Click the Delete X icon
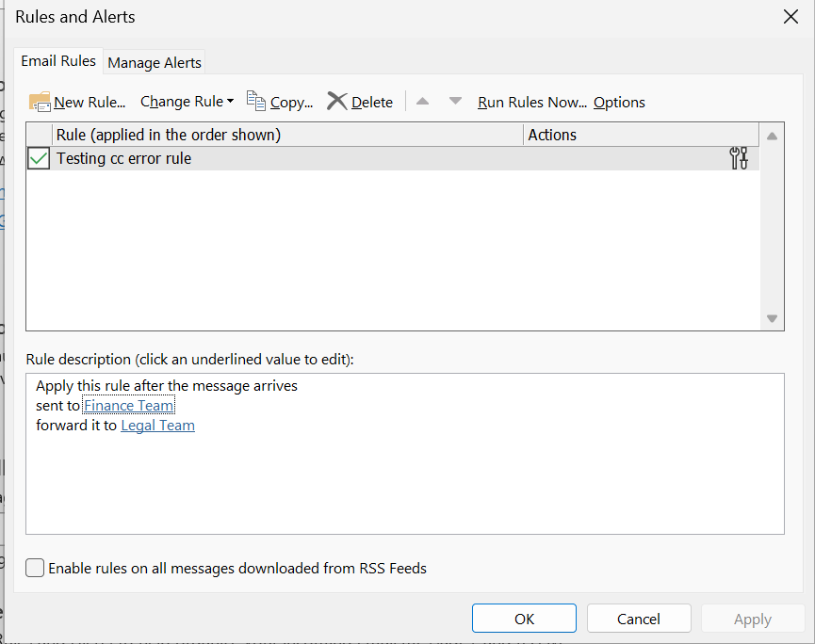Viewport: 815px width, 644px height. [x=336, y=101]
